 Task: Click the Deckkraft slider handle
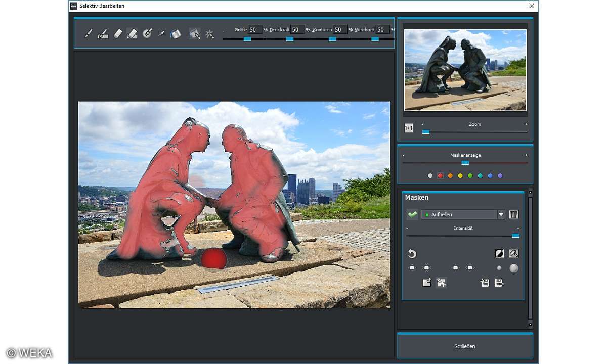coord(290,39)
